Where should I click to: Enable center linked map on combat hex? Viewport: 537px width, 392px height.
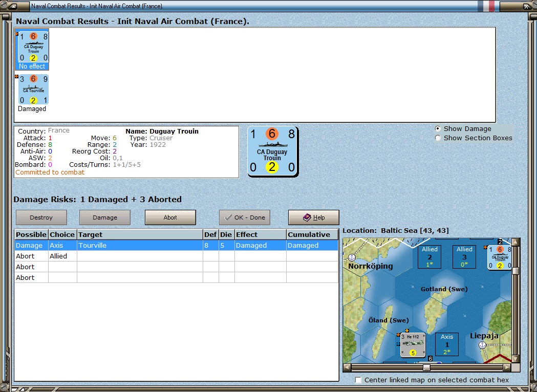coord(358,380)
